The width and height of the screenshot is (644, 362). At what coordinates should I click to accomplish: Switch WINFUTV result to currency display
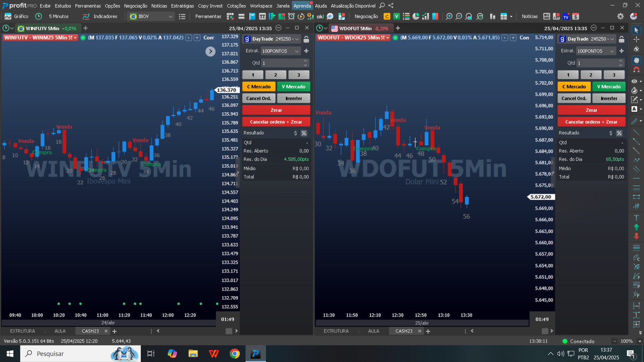coord(295,133)
